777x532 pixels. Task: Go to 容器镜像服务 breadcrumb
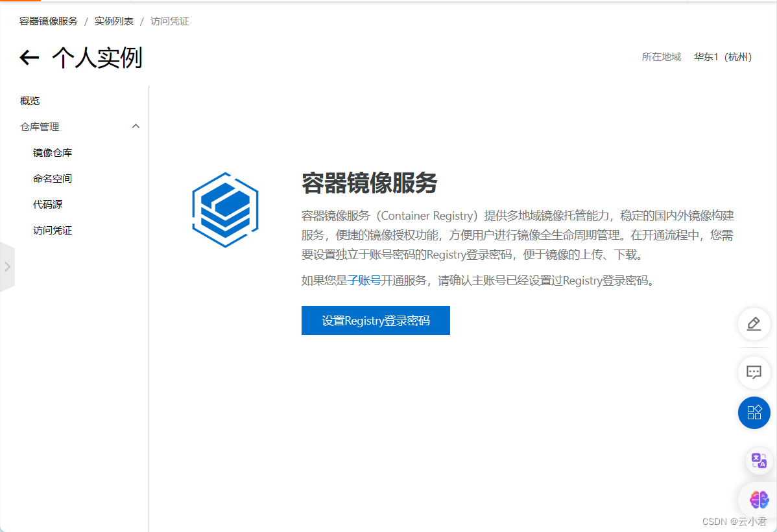[49, 21]
